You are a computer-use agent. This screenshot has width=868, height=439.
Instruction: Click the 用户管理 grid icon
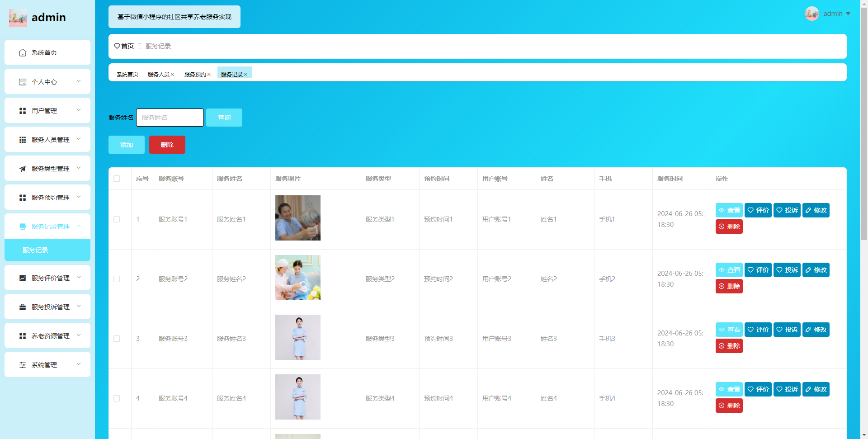23,111
